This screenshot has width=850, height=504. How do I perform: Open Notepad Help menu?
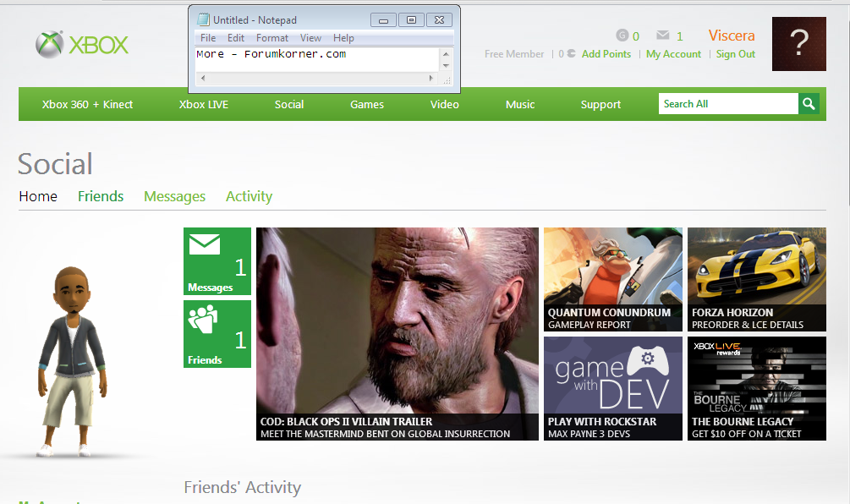(x=343, y=38)
